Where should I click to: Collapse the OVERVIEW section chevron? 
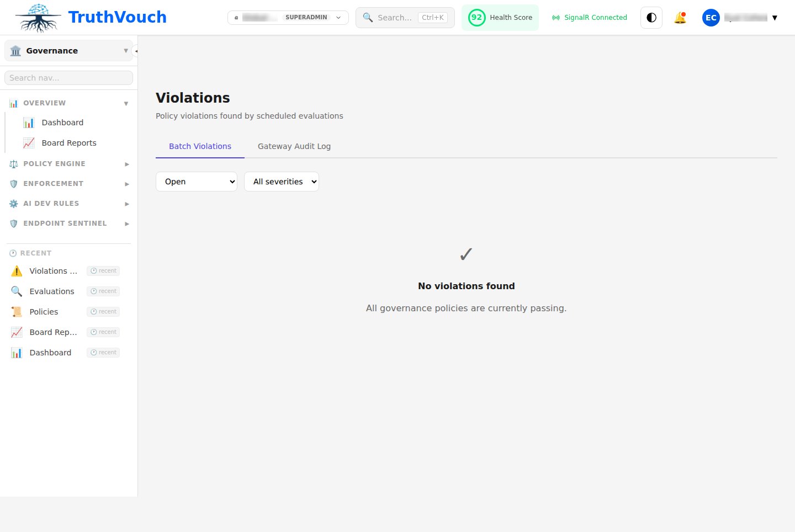[x=126, y=103]
